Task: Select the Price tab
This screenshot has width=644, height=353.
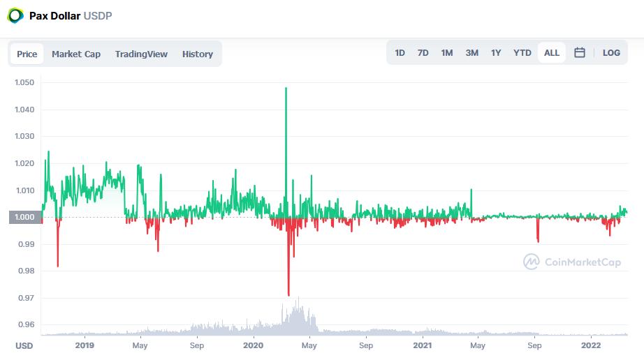Action: (27, 54)
